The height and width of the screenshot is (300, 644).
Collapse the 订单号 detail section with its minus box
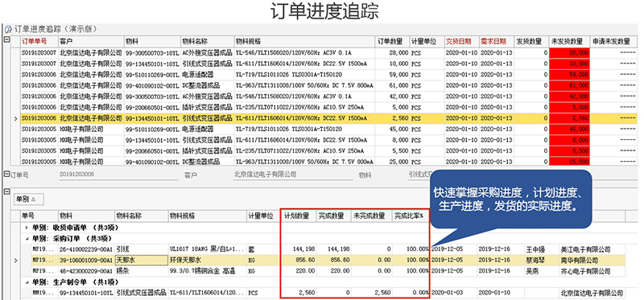click(x=6, y=175)
